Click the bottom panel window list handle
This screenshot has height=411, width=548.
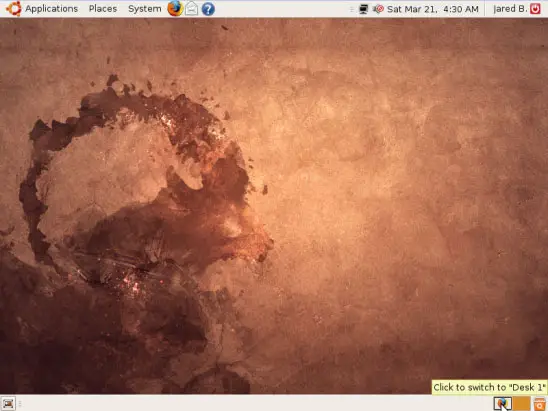[x=20, y=404]
